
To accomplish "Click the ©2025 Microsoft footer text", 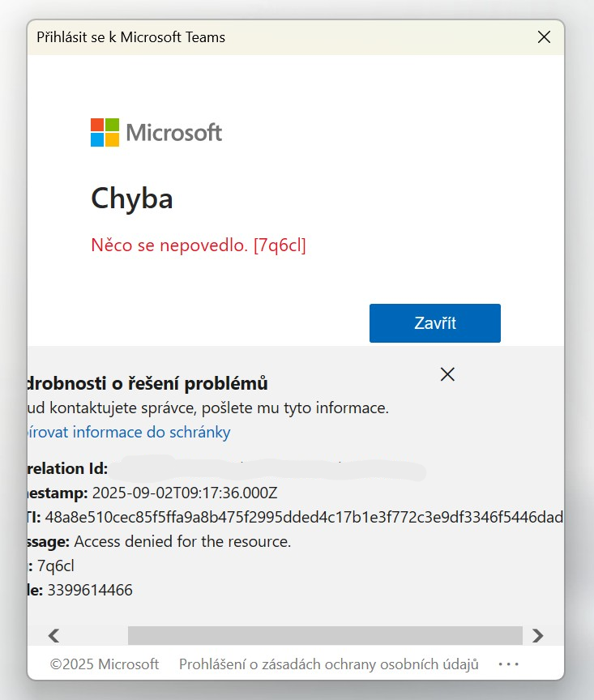I will click(x=104, y=664).
